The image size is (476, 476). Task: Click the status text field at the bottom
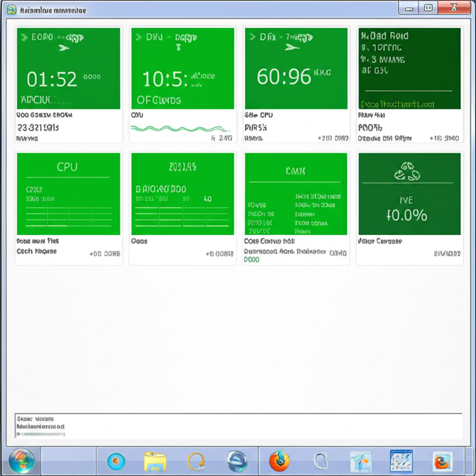click(237, 424)
